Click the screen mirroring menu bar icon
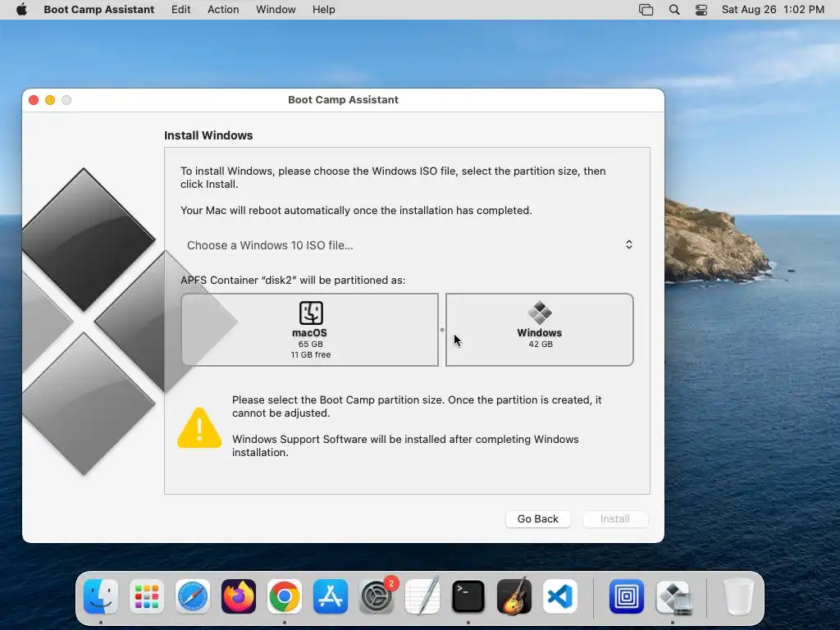This screenshot has width=840, height=630. [x=646, y=10]
